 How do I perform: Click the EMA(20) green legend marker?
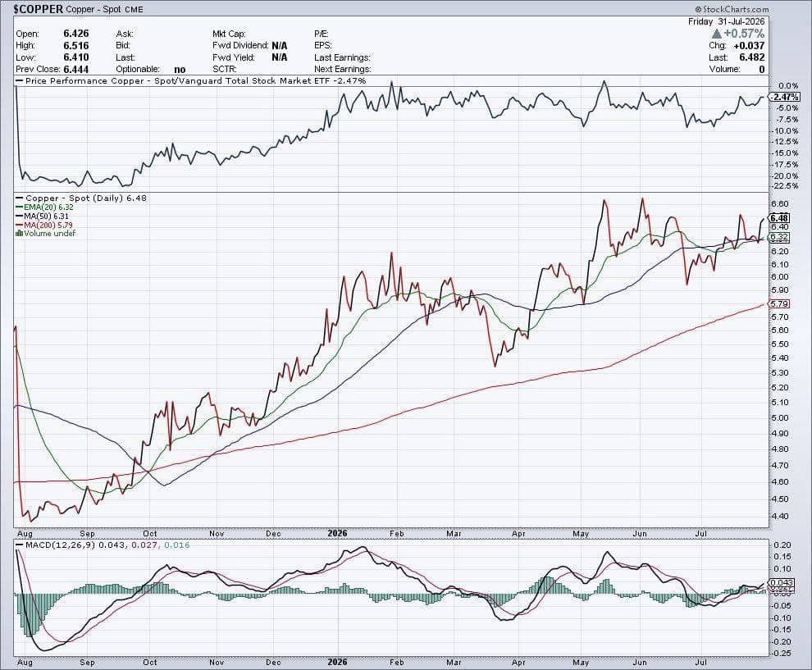tap(20, 207)
